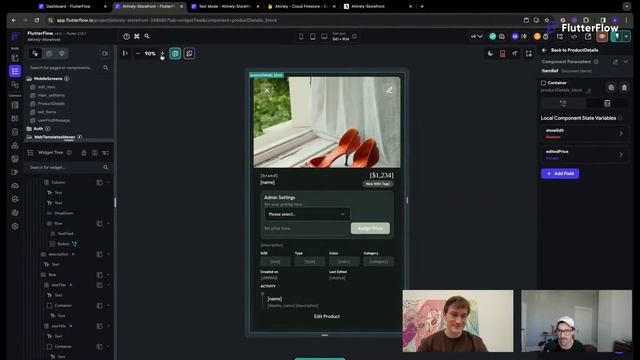The height and width of the screenshot is (360, 640).
Task: Select desktop device preview icon
Action: pos(324,36)
